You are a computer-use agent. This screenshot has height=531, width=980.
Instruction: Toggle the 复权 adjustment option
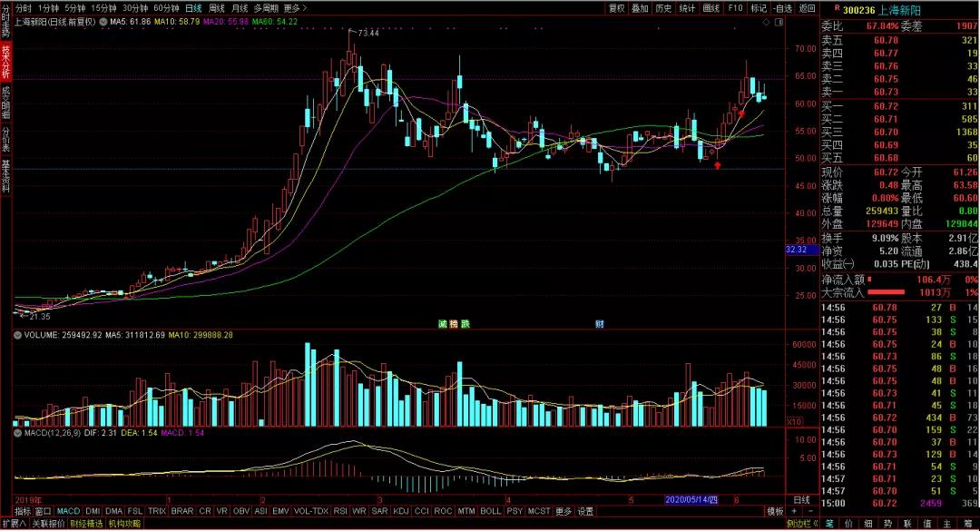tap(617, 8)
